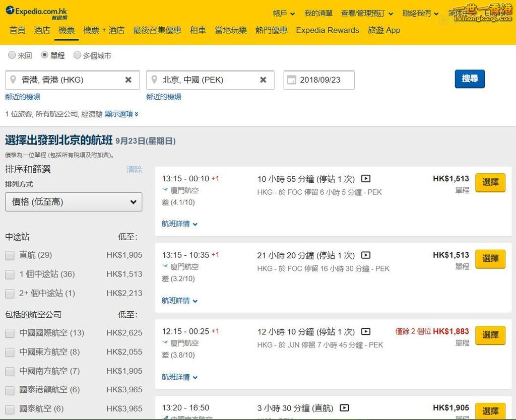The image size is (516, 420).
Task: Click the video icon on 10 小時 55 分鐘 flight
Action: pyautogui.click(x=366, y=179)
